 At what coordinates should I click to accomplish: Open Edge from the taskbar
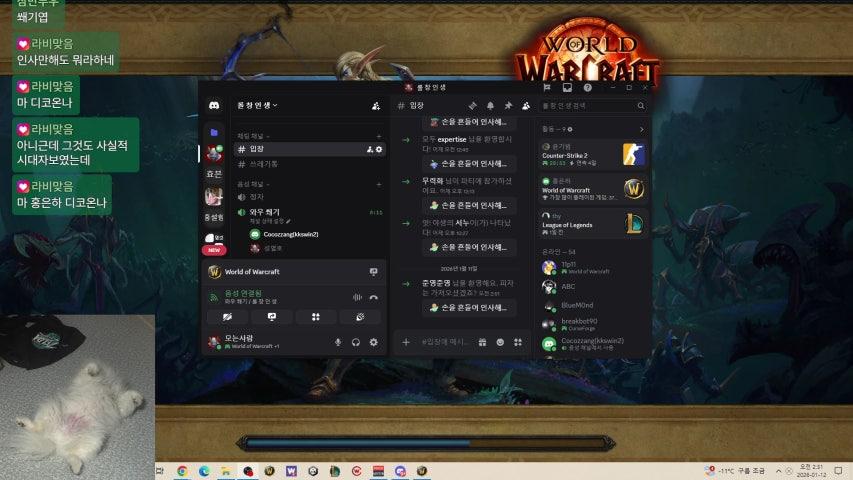pyautogui.click(x=204, y=471)
